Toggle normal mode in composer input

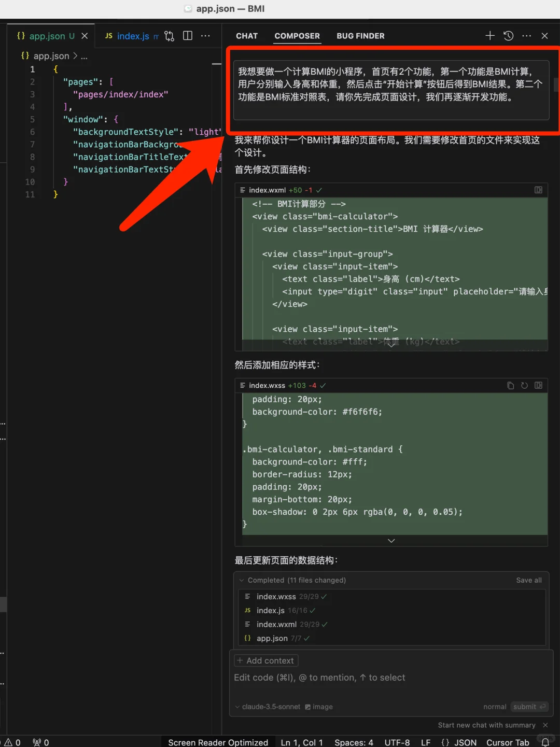[x=495, y=707]
